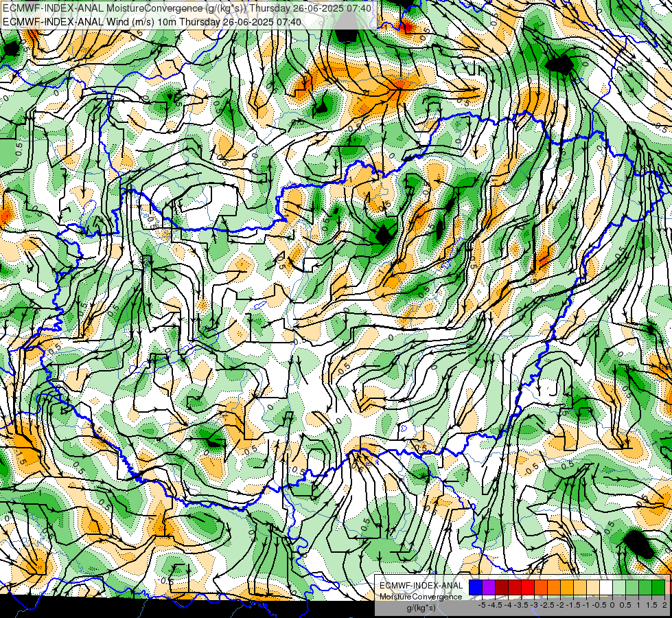This screenshot has height=618, width=672.
Task: Pick the legend swatch between -4 and -3.5
Action: pos(515,587)
